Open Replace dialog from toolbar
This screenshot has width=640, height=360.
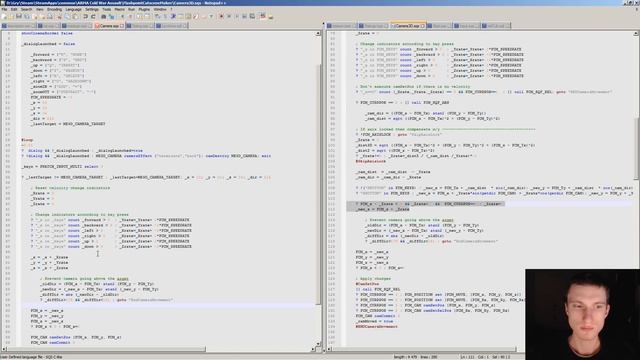111,16
